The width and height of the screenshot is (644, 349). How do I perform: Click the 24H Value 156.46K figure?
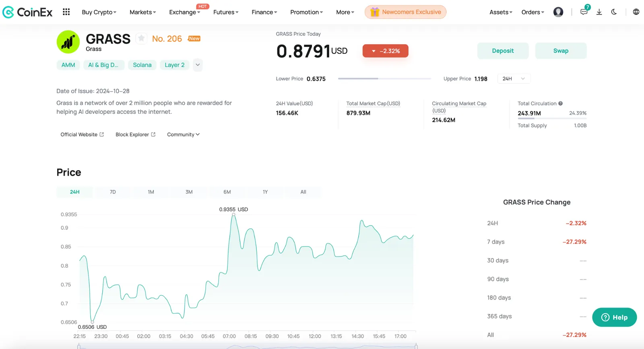point(287,113)
